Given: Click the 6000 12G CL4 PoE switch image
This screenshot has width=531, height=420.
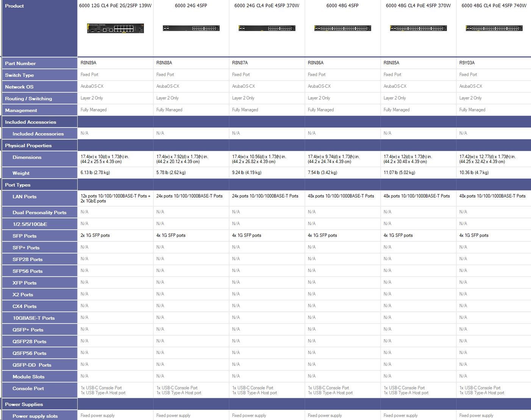Looking at the screenshot, I should click(116, 28).
